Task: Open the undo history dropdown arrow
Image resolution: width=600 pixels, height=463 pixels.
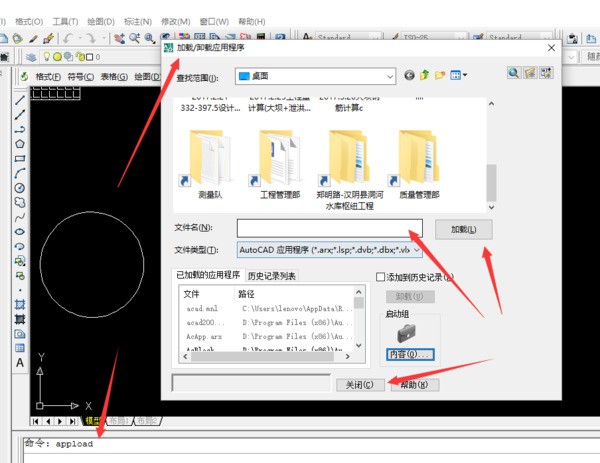Action: click(80, 38)
